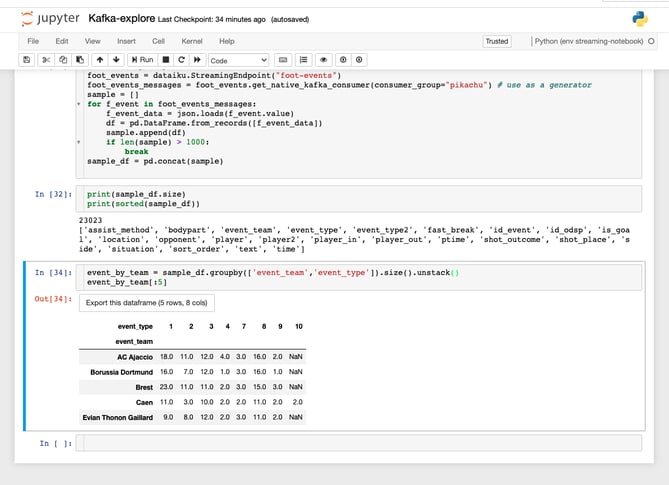This screenshot has width=669, height=485.
Task: Toggle the eye icon in toolbar
Action: tap(323, 60)
